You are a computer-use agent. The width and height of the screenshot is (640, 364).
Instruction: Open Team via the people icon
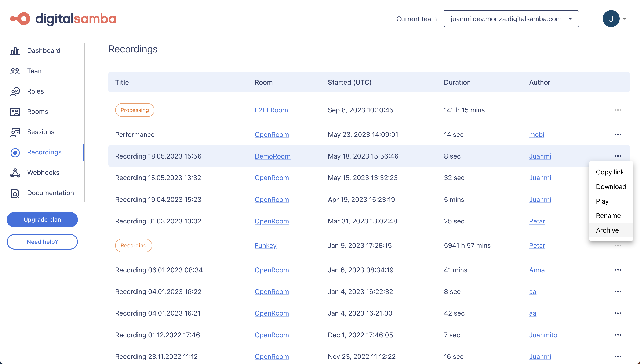[x=15, y=71]
